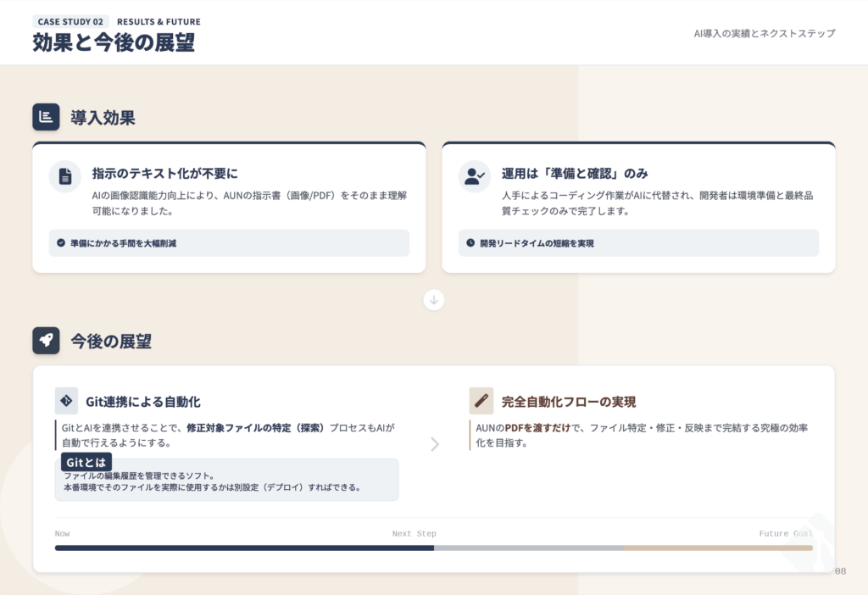This screenshot has height=595, width=868.
Task: Expand the chevron between Git連携 and 完全自動化 cards
Action: click(x=435, y=444)
